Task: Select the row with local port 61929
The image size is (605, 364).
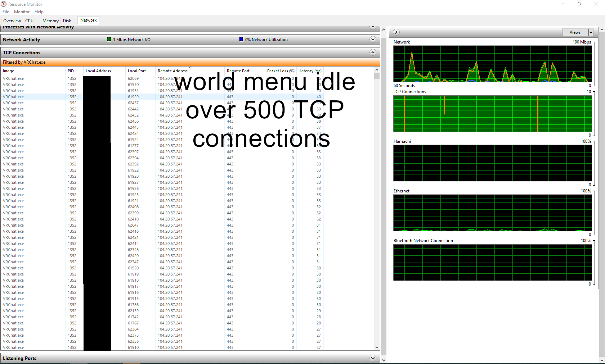Action: tap(162, 97)
